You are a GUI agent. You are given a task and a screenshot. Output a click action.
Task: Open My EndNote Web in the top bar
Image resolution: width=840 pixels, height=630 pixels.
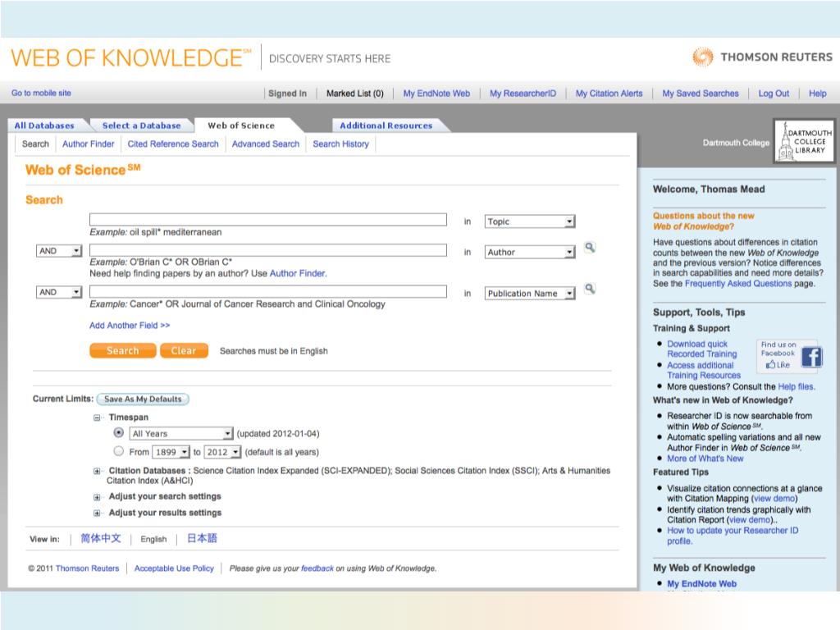(x=436, y=94)
